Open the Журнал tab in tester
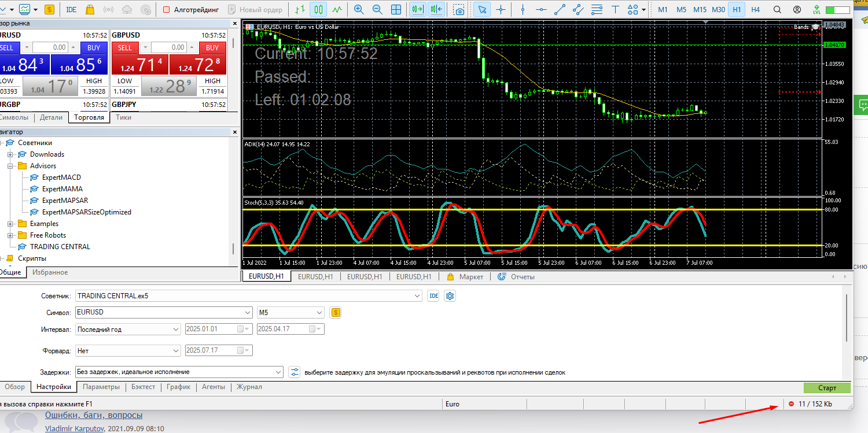 (x=248, y=387)
